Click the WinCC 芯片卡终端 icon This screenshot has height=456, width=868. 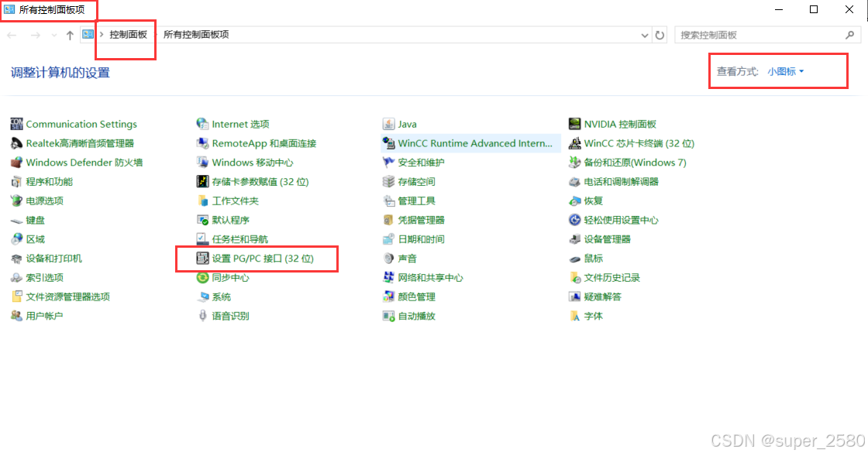[574, 143]
